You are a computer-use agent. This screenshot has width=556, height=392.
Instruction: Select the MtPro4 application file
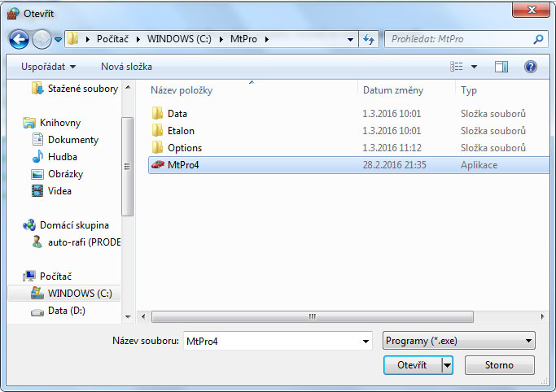coord(348,165)
